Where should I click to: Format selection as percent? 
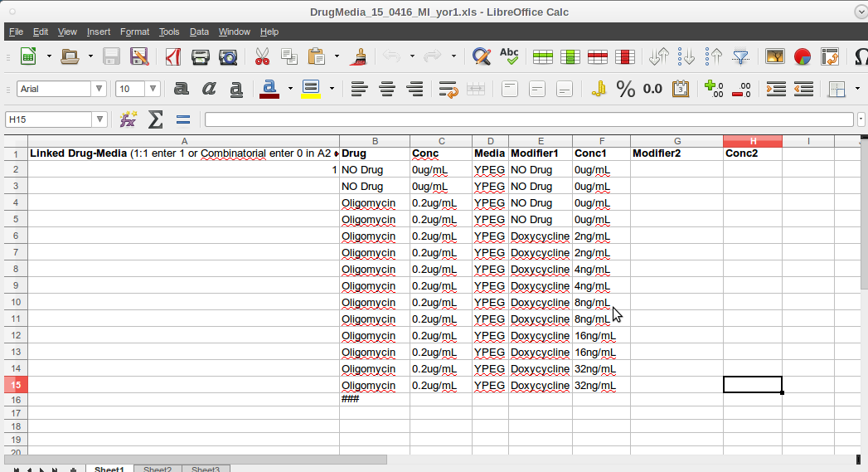coord(625,89)
